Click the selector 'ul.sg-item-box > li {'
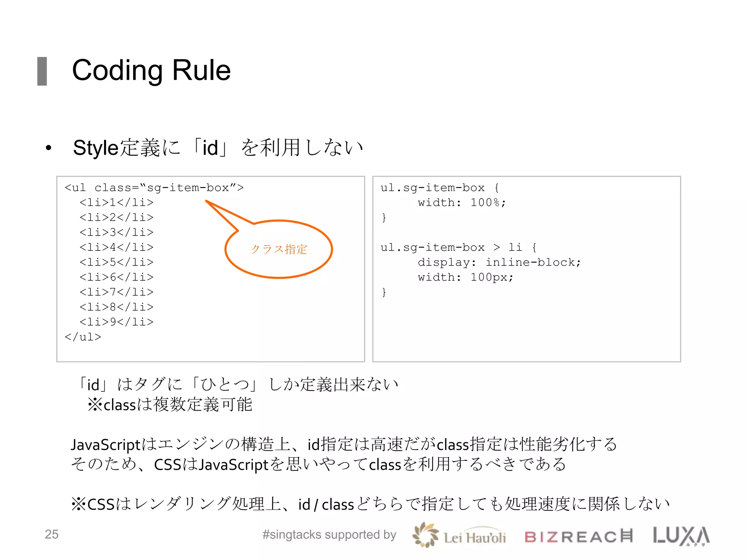This screenshot has height=560, width=747. (459, 248)
